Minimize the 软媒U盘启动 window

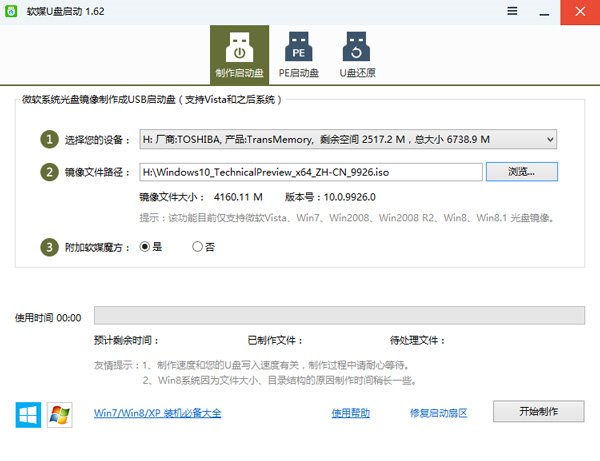[546, 11]
